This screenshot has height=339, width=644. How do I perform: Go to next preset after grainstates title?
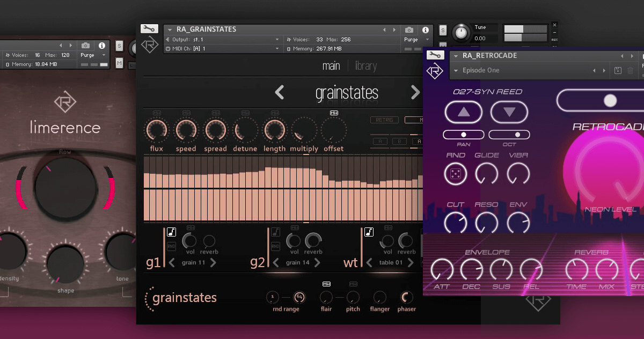415,92
